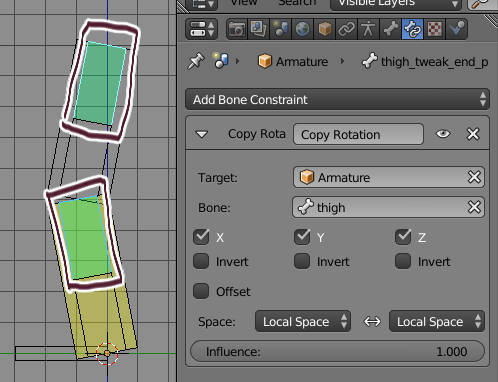This screenshot has height=382, width=498.
Task: Enable the Offset checkbox
Action: 201,291
